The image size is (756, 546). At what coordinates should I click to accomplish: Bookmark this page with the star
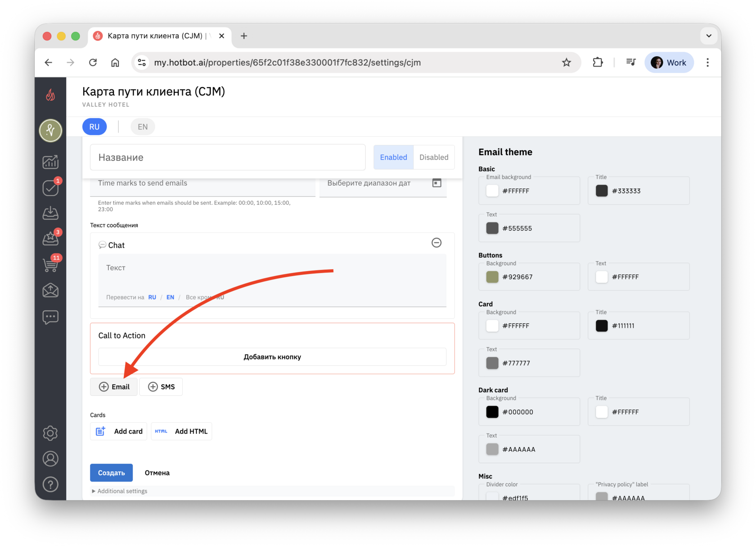[567, 63]
